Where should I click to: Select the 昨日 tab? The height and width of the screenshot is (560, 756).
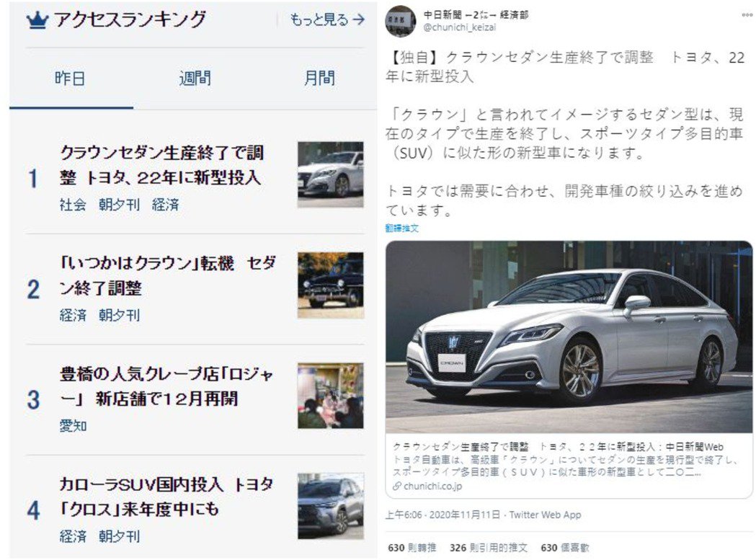70,78
